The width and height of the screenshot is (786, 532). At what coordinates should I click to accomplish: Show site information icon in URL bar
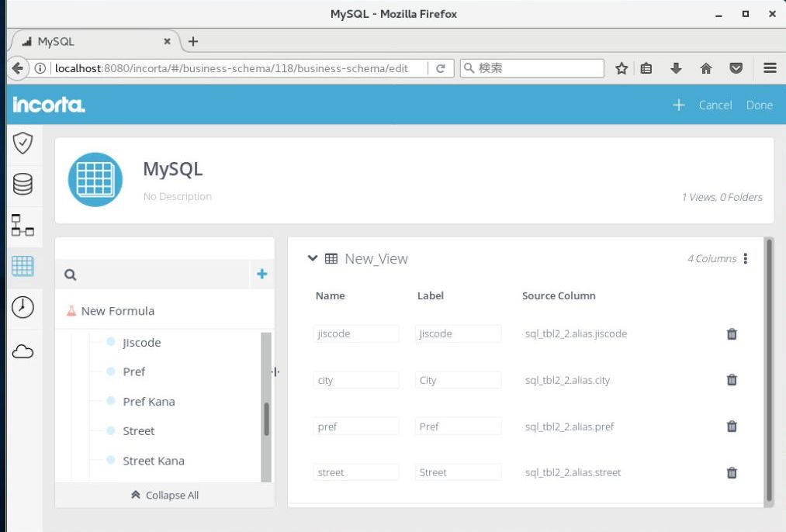[x=40, y=68]
